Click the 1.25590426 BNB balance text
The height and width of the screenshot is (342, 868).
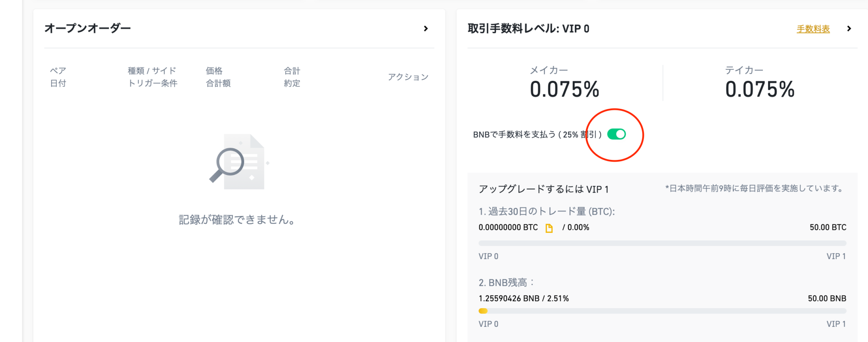pos(509,298)
